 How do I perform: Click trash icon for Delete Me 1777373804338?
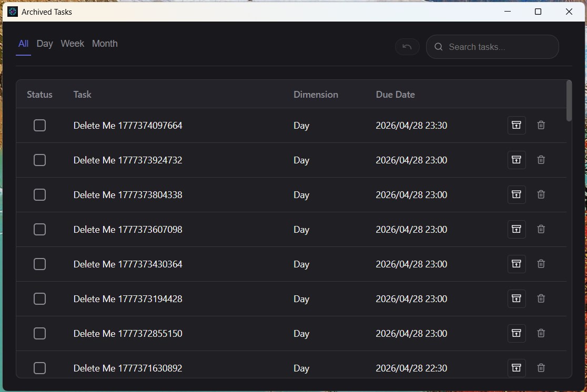[541, 194]
